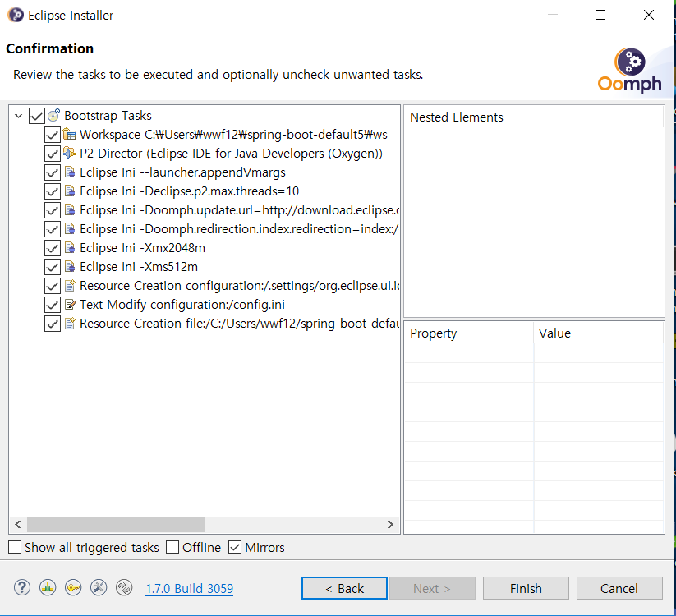676x616 pixels.
Task: Select P2 Director (Eclipse IDE for Java Developers) row
Action: point(231,154)
